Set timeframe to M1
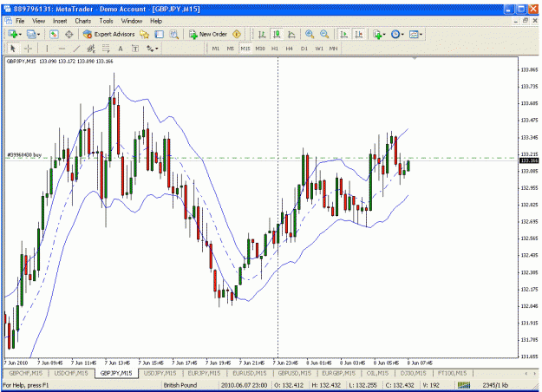Screen dimensions: 542x392 click(x=216, y=49)
